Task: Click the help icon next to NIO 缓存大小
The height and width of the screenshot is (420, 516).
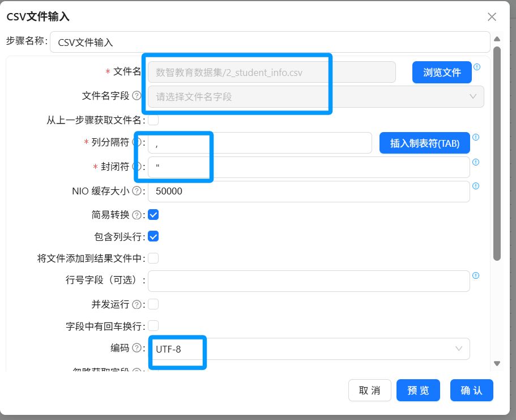Action: [137, 191]
